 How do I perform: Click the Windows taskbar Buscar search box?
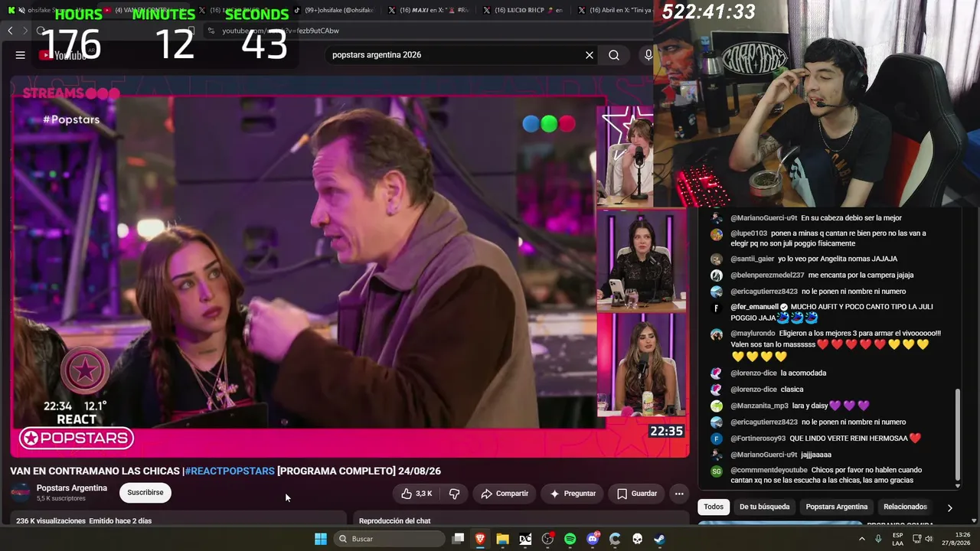[388, 539]
